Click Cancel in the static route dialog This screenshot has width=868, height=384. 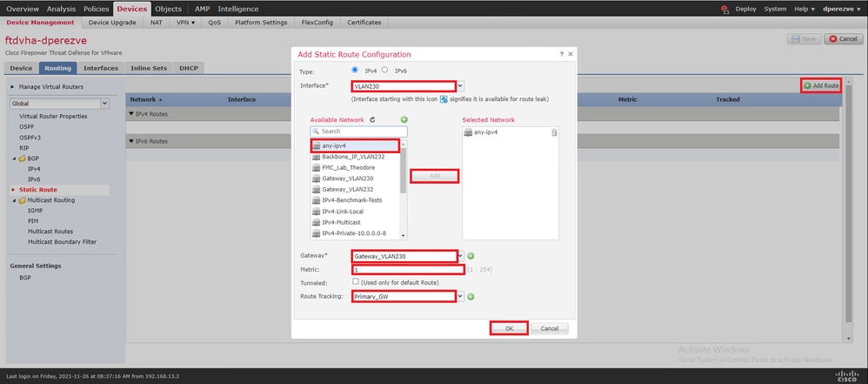pos(549,328)
